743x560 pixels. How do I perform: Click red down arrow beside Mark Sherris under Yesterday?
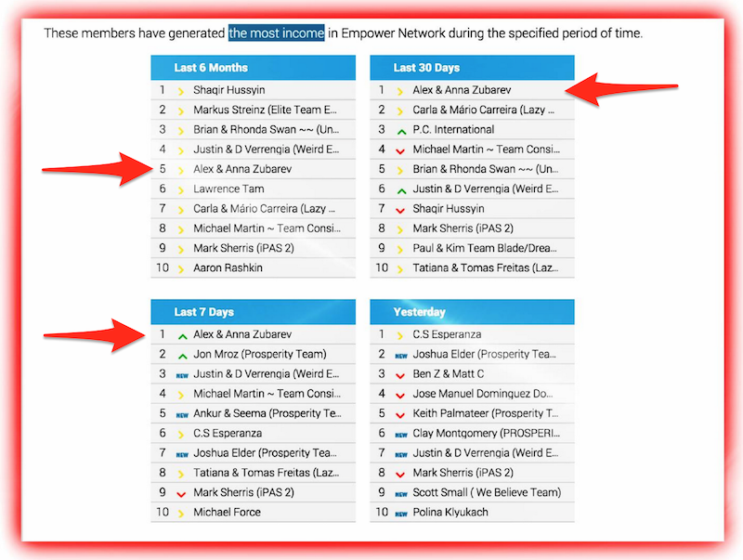tap(400, 475)
